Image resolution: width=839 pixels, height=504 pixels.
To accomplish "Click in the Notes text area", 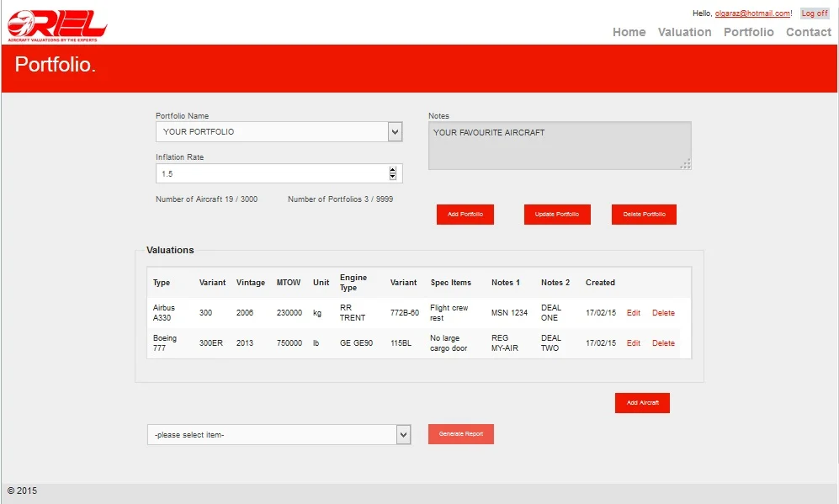I will pyautogui.click(x=560, y=146).
